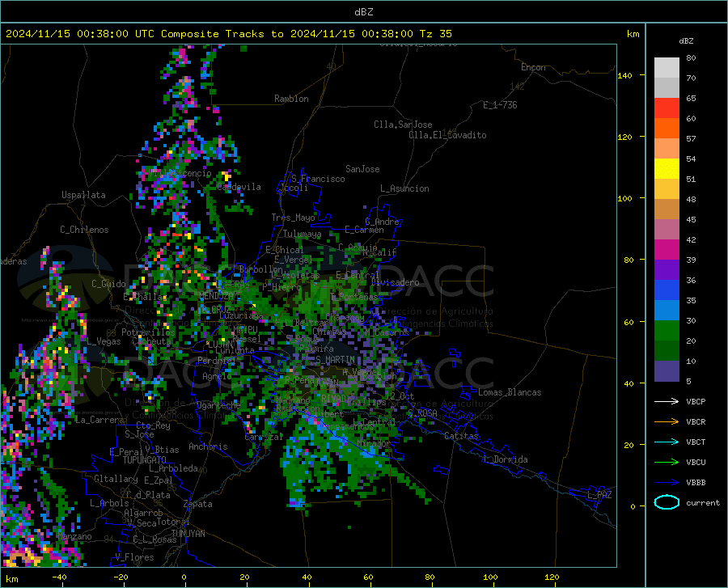The image size is (728, 588).
Task: Select the bright yellow swatch in dBZ scale
Action: pos(667,169)
